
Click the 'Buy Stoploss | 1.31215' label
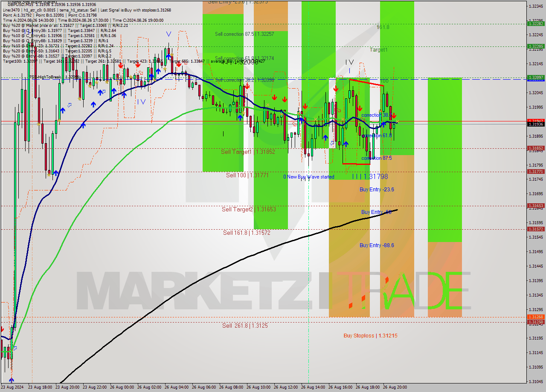(x=371, y=336)
